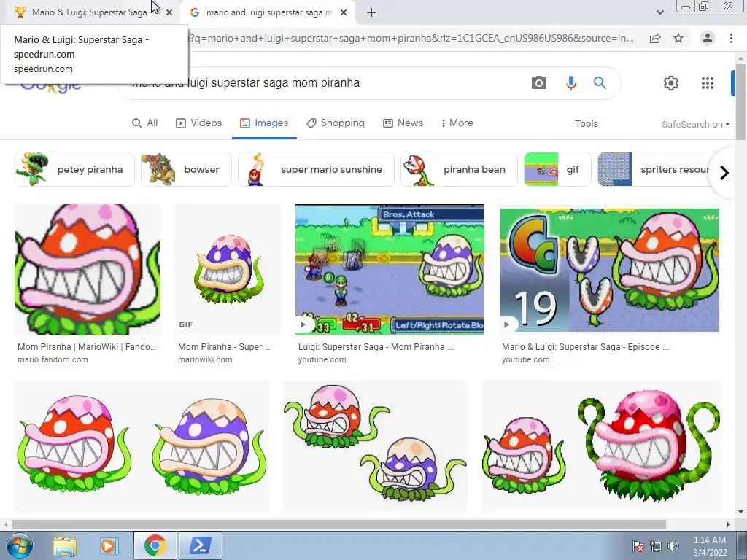Expand the SafeSearch on dropdown
Viewport: 747px width, 560px height.
tap(696, 124)
